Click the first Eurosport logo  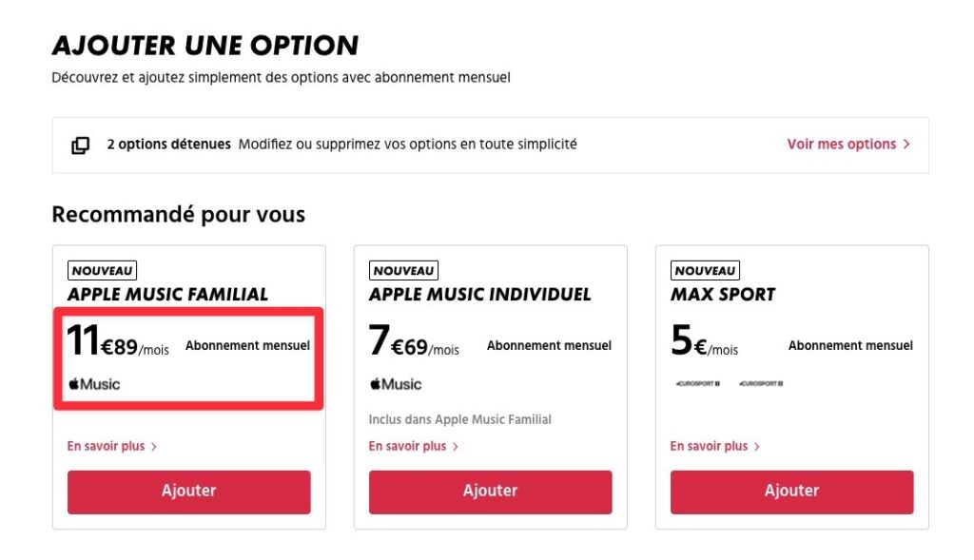tap(696, 384)
